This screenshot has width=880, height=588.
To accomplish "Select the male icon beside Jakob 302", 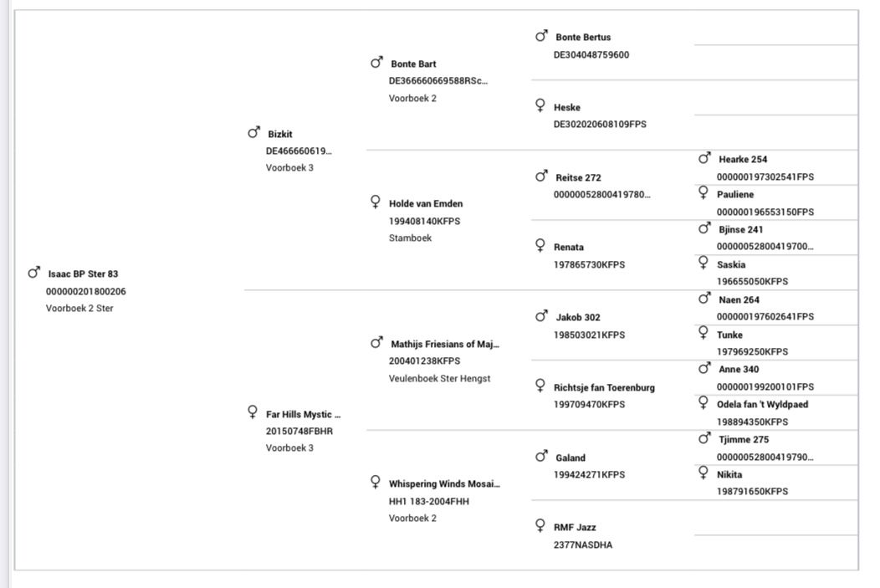I will (x=541, y=316).
